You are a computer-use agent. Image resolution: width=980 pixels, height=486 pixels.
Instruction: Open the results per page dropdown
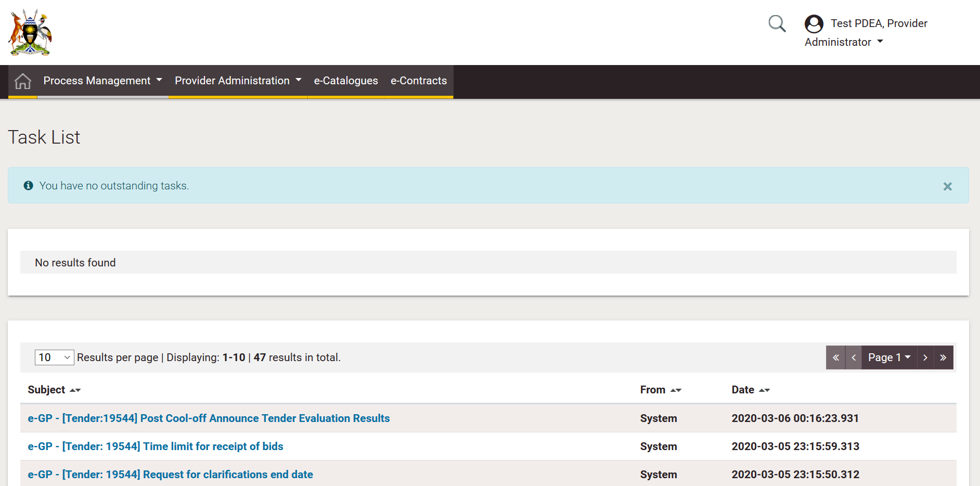point(54,357)
